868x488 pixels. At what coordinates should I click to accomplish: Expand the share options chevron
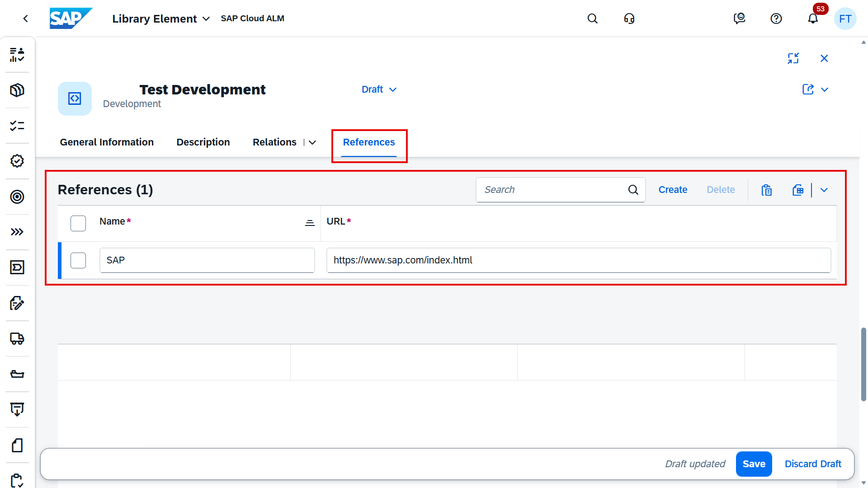click(825, 89)
